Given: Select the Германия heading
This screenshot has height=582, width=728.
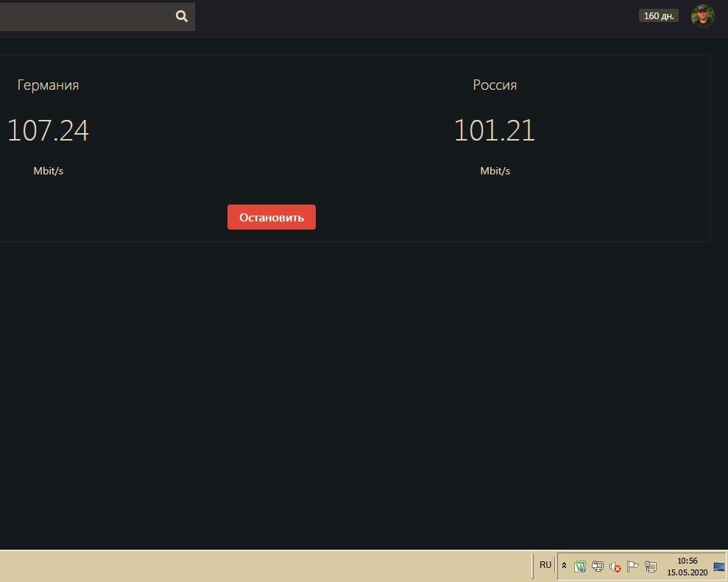Looking at the screenshot, I should click(49, 85).
